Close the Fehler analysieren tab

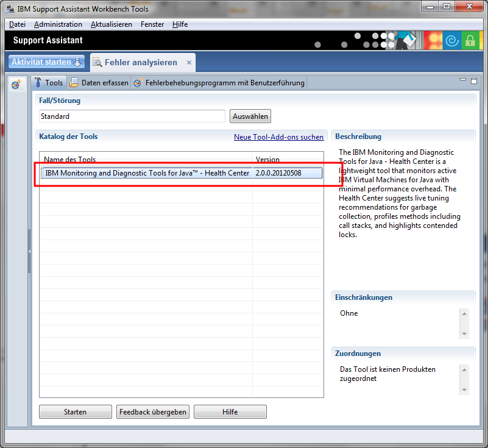click(189, 62)
